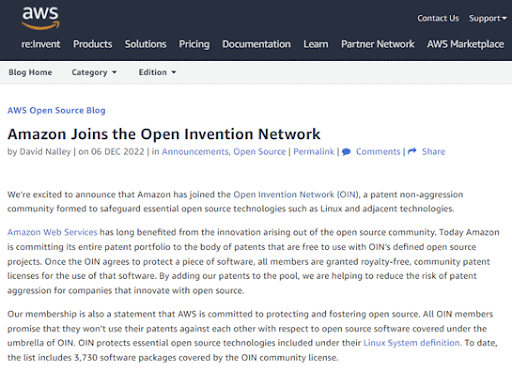Open the Announcements category link
The width and height of the screenshot is (512, 372).
point(195,152)
